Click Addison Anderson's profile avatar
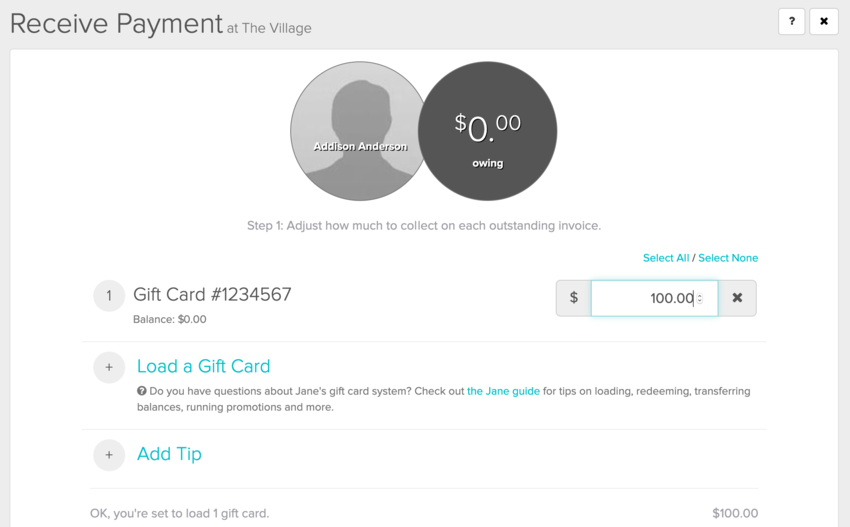The width and height of the screenshot is (850, 527). [360, 131]
